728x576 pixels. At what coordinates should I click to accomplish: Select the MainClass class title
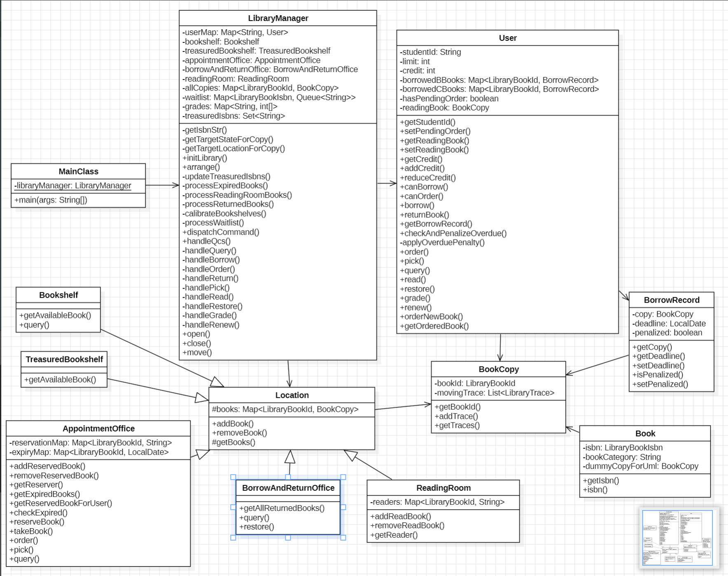tap(78, 171)
